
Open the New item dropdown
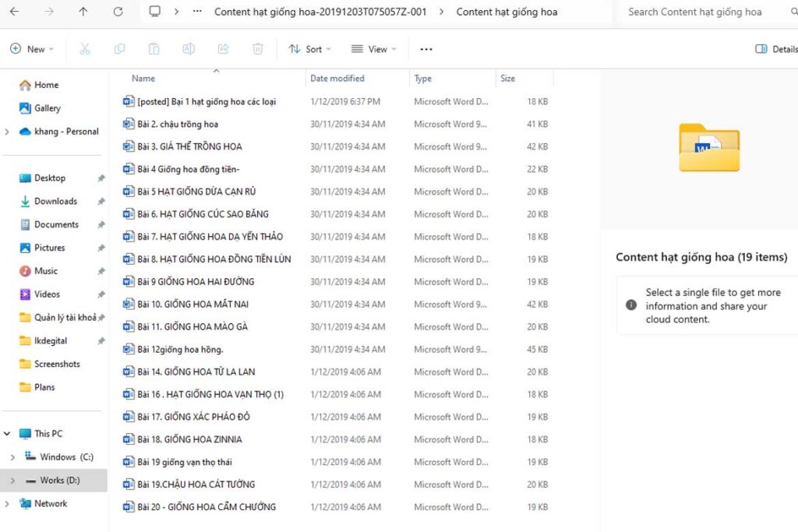coord(31,49)
